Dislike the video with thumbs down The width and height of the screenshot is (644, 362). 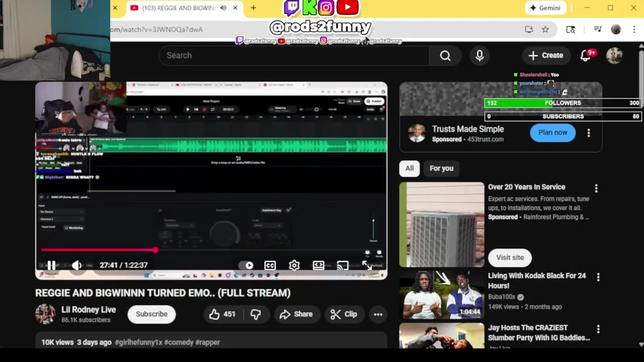[x=256, y=314]
